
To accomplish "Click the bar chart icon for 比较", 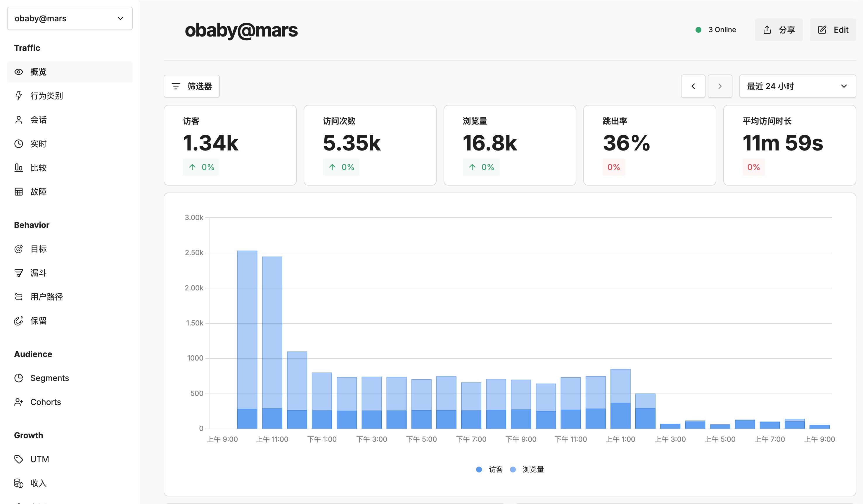I will (x=18, y=168).
